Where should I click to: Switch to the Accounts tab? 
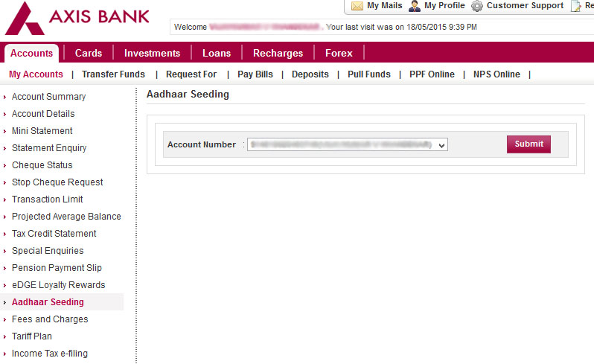(31, 53)
